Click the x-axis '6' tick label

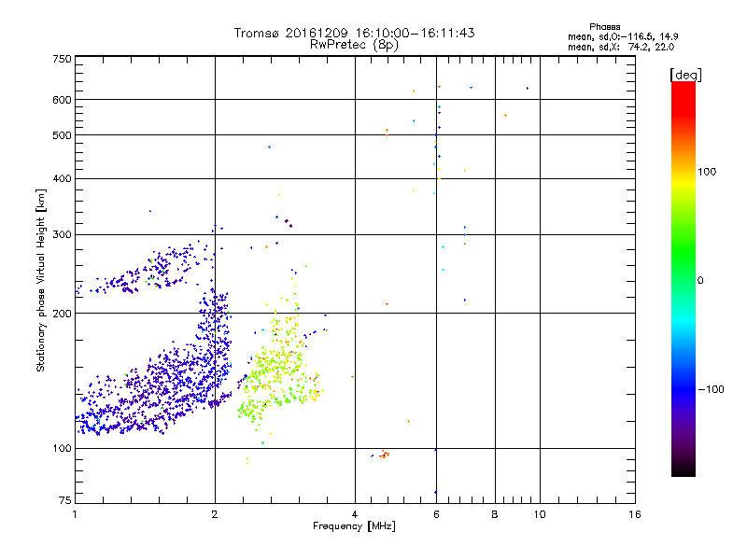(436, 514)
